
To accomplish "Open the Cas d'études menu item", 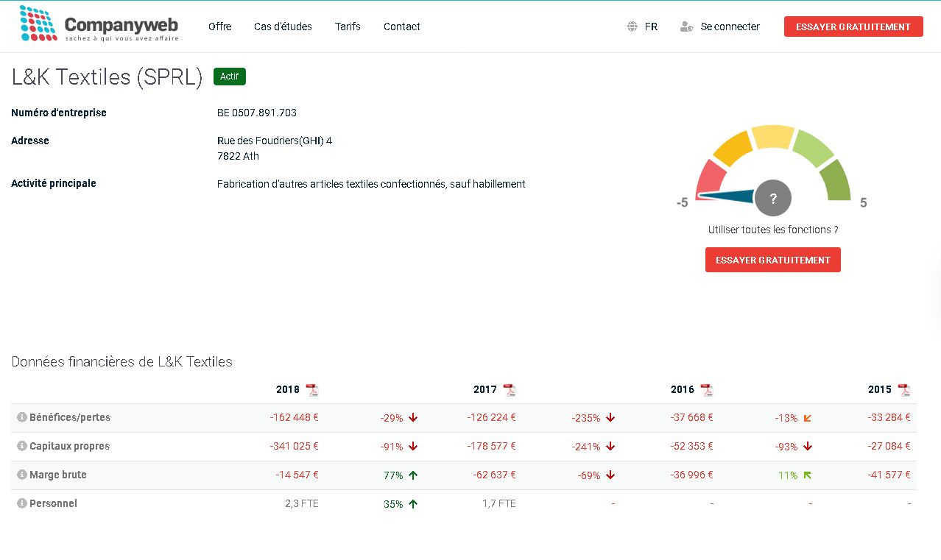I will pyautogui.click(x=283, y=26).
